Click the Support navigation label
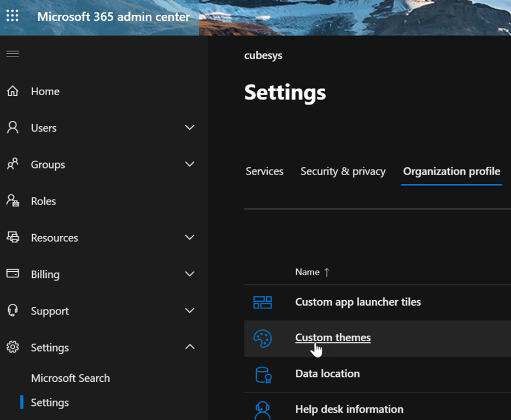Viewport: 511px width, 420px height. click(x=50, y=311)
